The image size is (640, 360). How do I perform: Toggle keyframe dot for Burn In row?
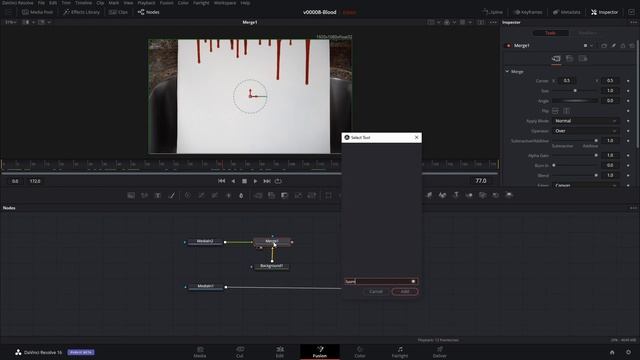coord(628,165)
